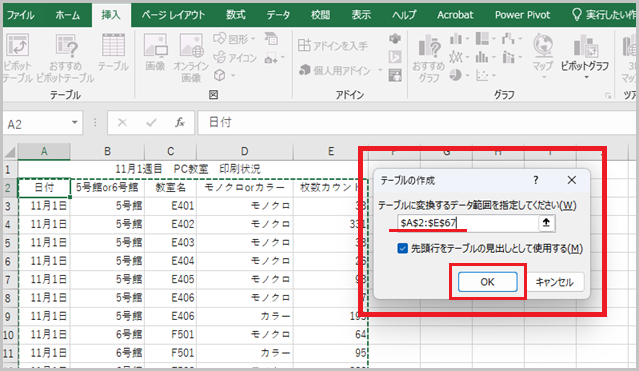The width and height of the screenshot is (639, 371).
Task: Open Recommended PivotTables (おすすめピボットテーブル)
Action: coord(66,58)
